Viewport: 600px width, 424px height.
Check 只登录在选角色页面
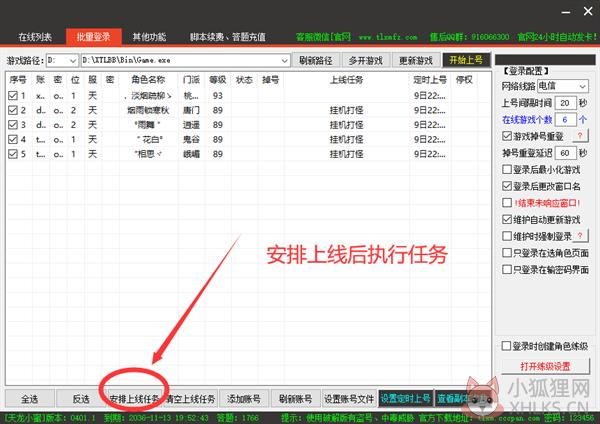pos(507,253)
